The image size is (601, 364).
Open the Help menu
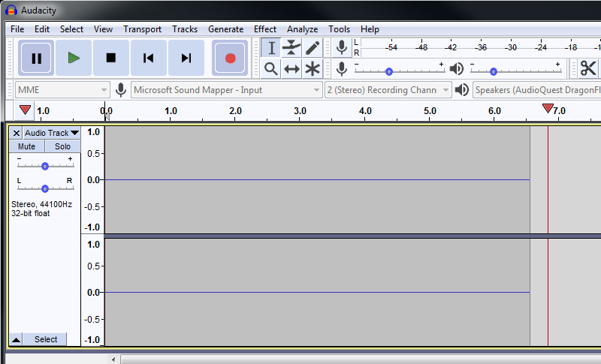click(x=370, y=29)
